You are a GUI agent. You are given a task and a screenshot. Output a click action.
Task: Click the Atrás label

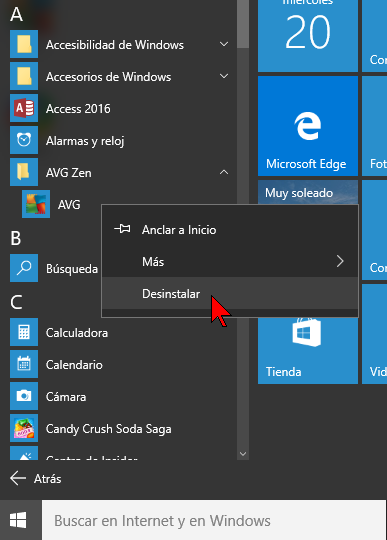[x=48, y=479]
